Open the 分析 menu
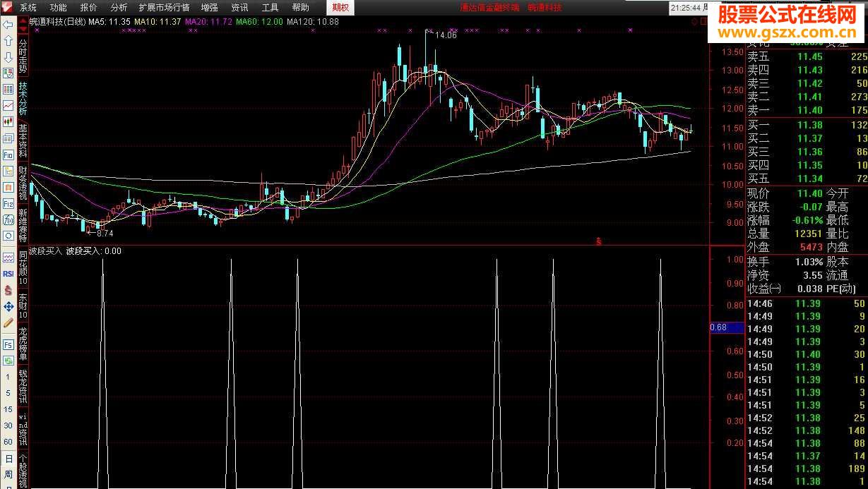The height and width of the screenshot is (489, 868). [119, 8]
